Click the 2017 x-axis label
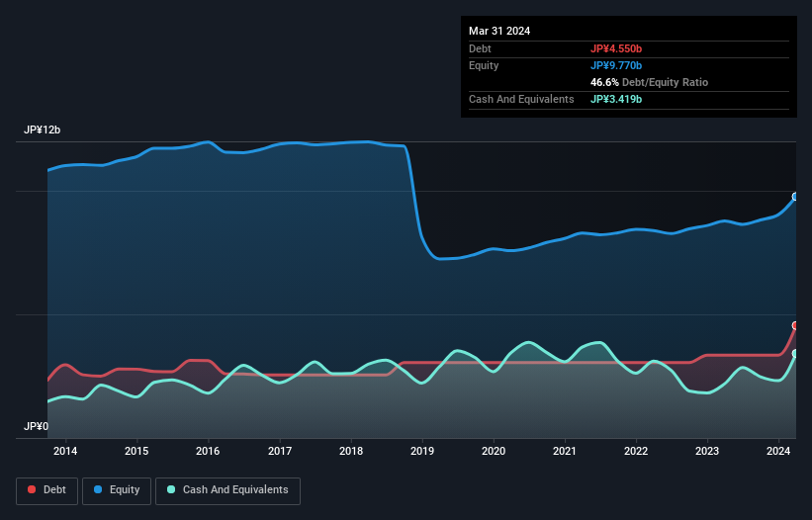812x520 pixels. tap(280, 451)
